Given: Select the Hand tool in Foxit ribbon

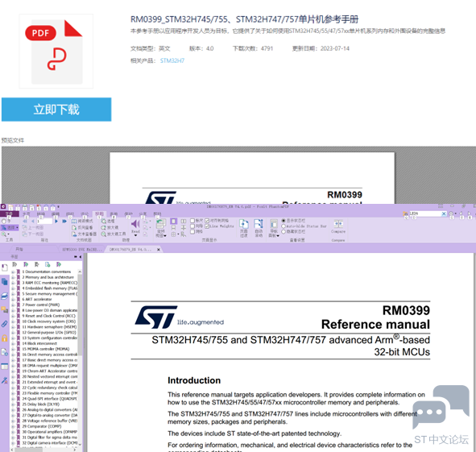Looking at the screenshot, I should [x=6, y=221].
